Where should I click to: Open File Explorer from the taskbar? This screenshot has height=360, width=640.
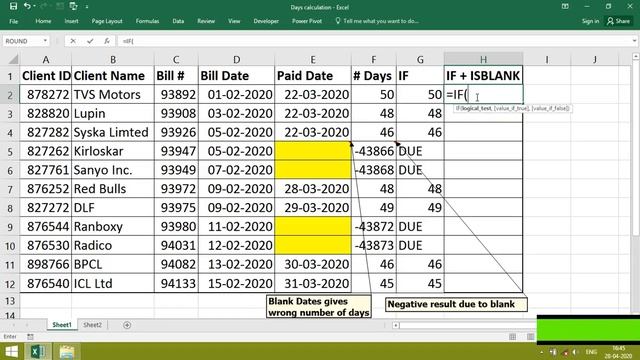(x=67, y=351)
